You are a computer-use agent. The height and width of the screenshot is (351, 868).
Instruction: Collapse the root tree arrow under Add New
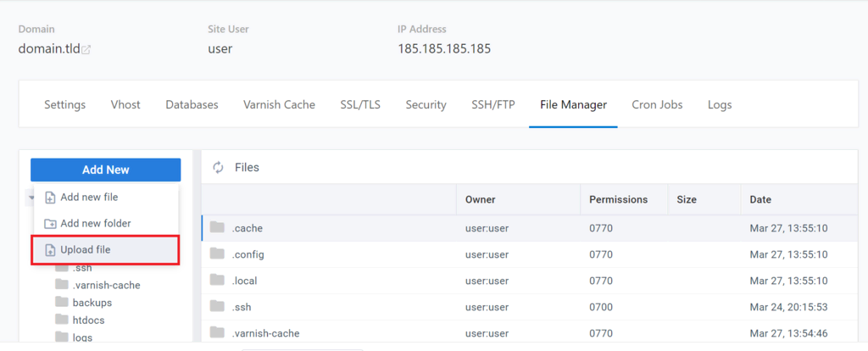click(31, 198)
